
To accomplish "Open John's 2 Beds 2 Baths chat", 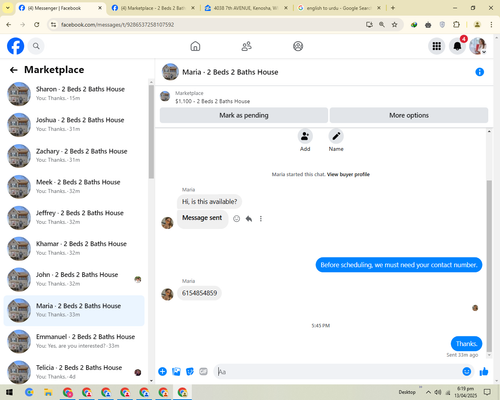I will click(x=74, y=279).
